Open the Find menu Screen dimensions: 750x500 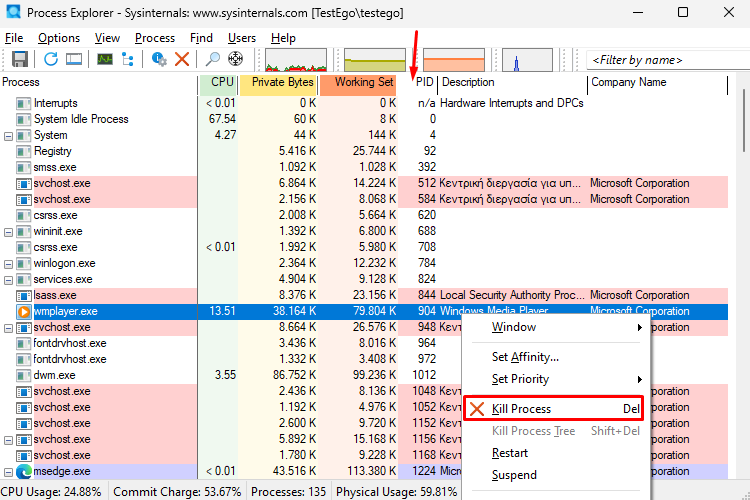click(x=201, y=38)
